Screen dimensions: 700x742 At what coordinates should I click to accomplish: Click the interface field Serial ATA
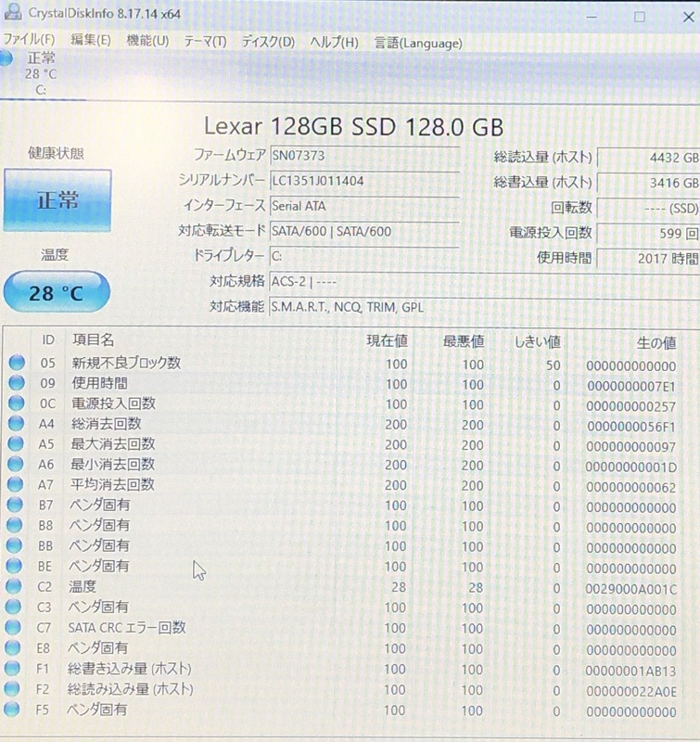tap(364, 206)
